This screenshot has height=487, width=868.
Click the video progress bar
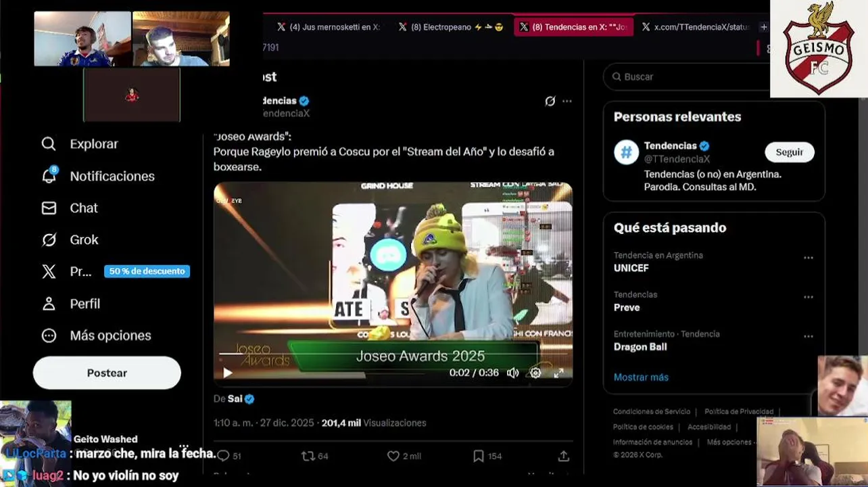(393, 354)
